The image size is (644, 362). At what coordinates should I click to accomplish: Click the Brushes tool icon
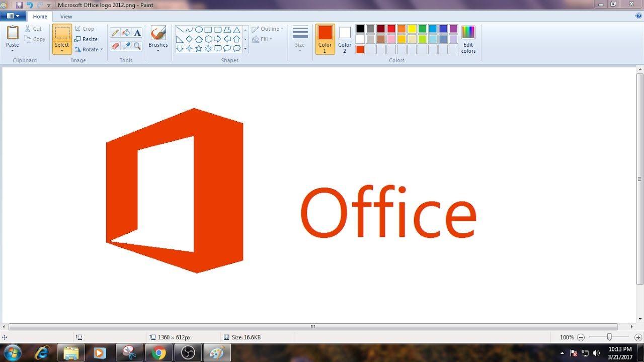click(158, 33)
